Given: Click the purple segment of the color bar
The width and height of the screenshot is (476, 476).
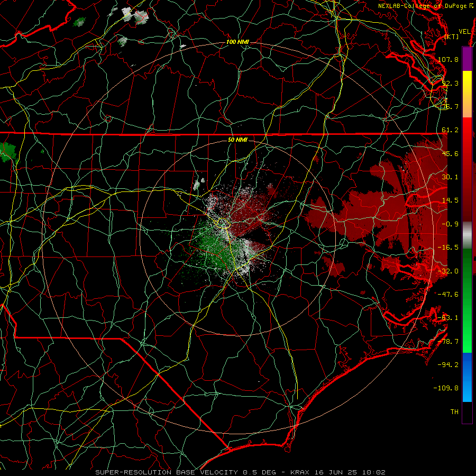Looking at the screenshot, I should (x=467, y=59).
